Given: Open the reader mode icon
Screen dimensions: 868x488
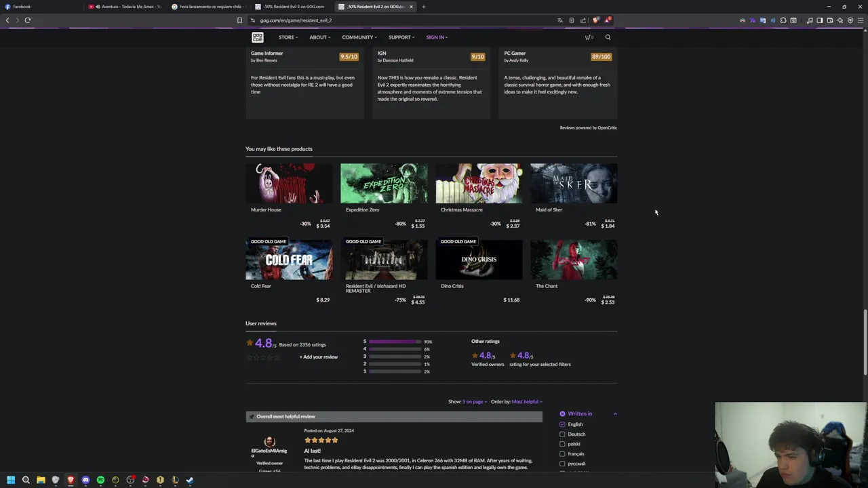Looking at the screenshot, I should (572, 20).
